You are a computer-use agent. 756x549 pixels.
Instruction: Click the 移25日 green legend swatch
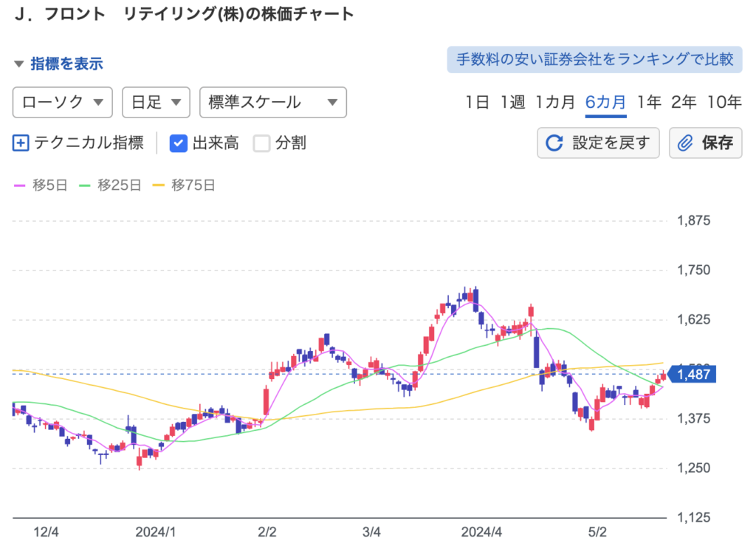pyautogui.click(x=85, y=185)
